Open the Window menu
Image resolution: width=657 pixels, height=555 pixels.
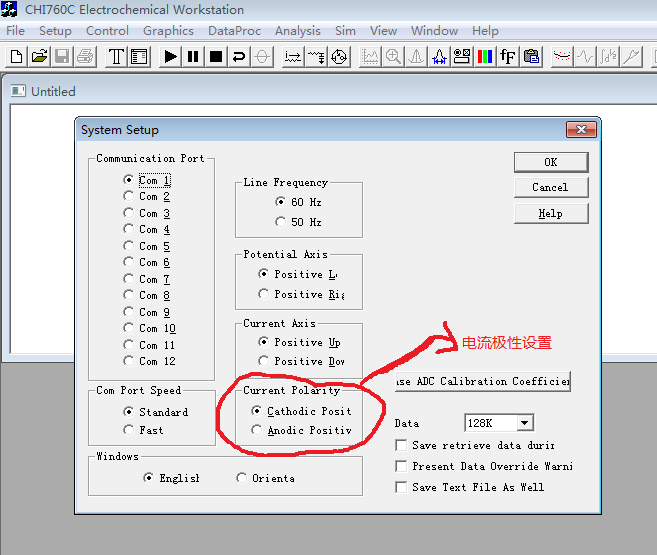pyautogui.click(x=435, y=31)
